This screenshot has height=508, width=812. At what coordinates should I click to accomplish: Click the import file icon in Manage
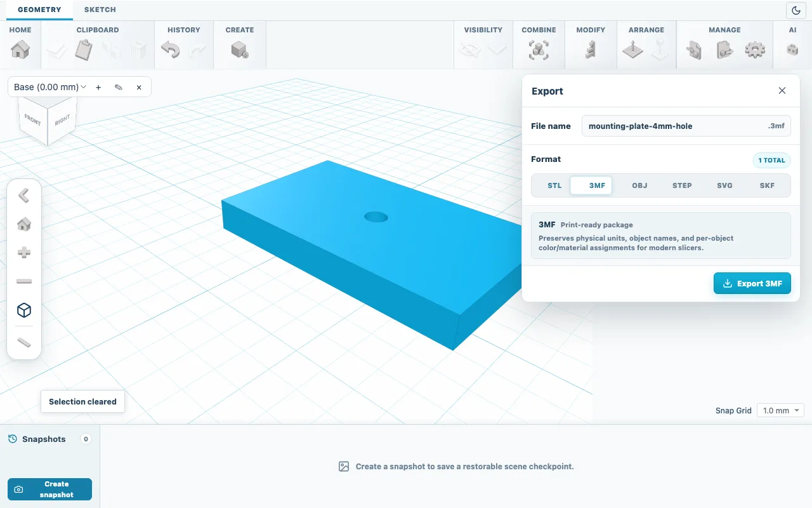[x=694, y=50]
